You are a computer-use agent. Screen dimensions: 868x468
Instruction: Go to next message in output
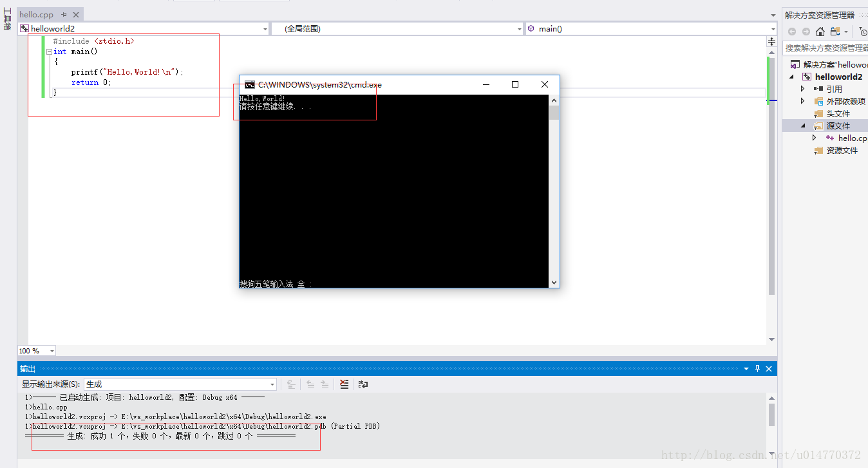click(x=325, y=384)
